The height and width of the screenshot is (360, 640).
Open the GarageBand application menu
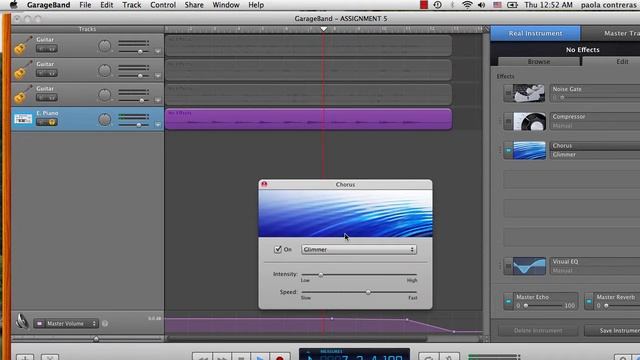(x=49, y=5)
